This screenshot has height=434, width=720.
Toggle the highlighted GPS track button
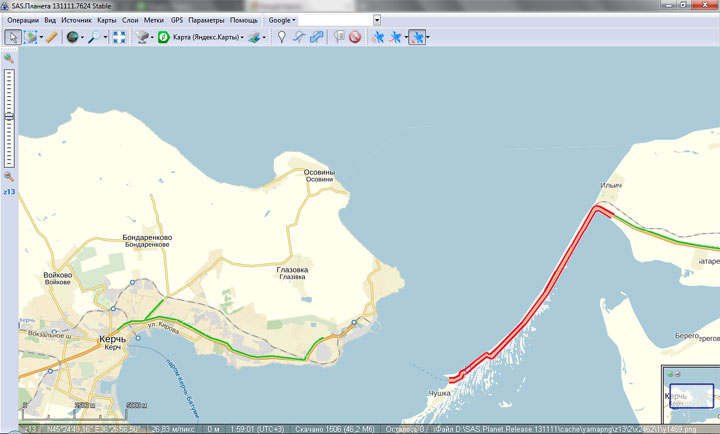[x=417, y=37]
